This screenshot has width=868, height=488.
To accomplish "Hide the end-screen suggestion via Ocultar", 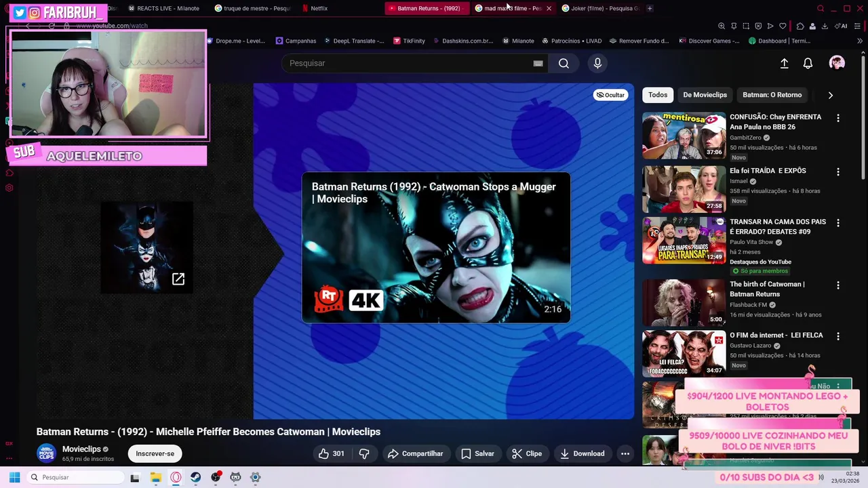I will (x=610, y=95).
